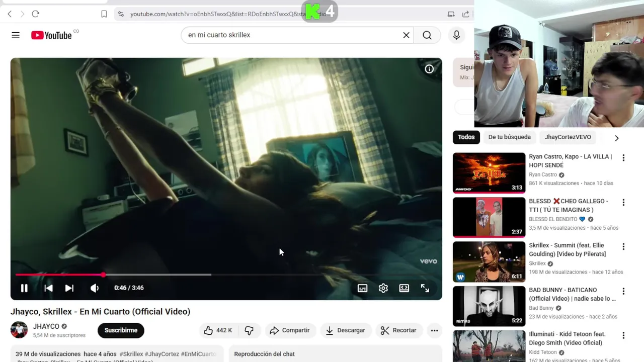This screenshot has height=362, width=644.
Task: Select the JhayCortezVEVO chip
Action: pyautogui.click(x=568, y=137)
